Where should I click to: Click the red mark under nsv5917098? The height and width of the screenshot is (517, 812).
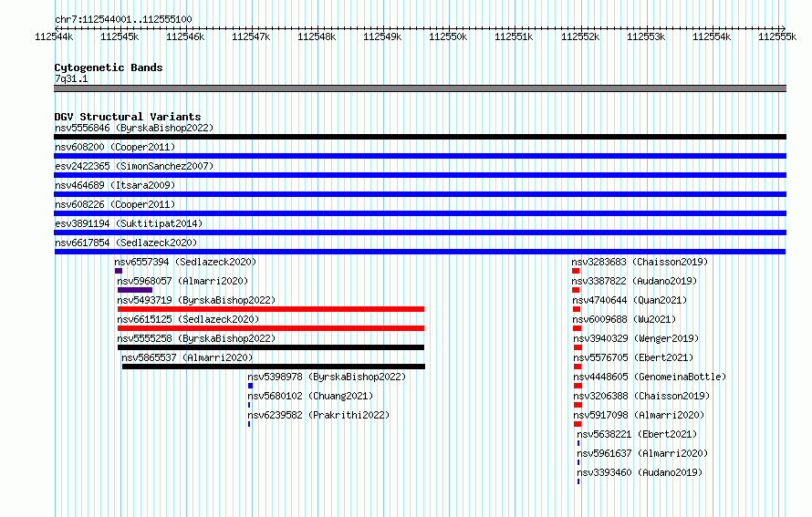click(x=578, y=424)
